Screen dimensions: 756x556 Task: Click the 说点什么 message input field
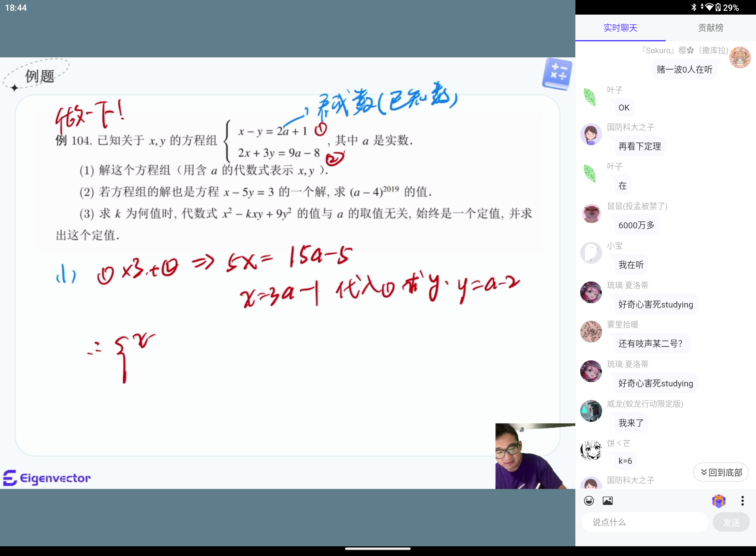click(645, 522)
